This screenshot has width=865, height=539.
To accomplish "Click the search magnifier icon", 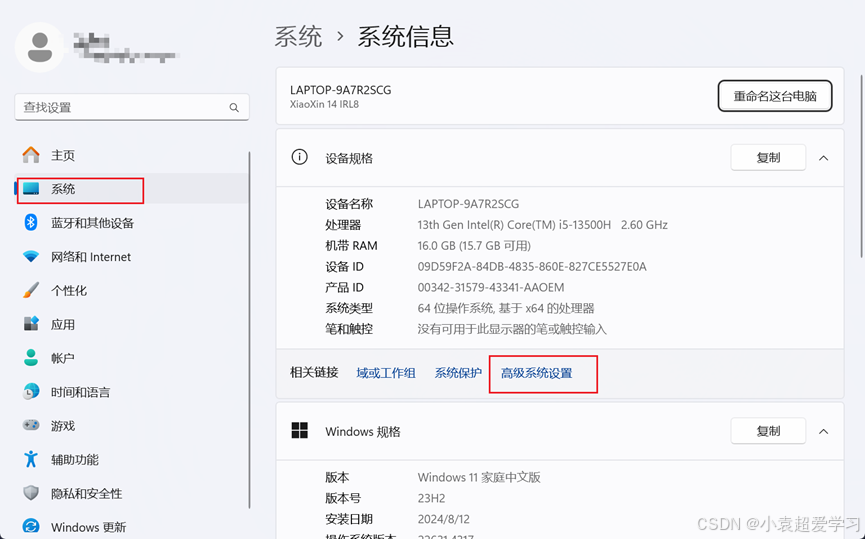I will [234, 108].
